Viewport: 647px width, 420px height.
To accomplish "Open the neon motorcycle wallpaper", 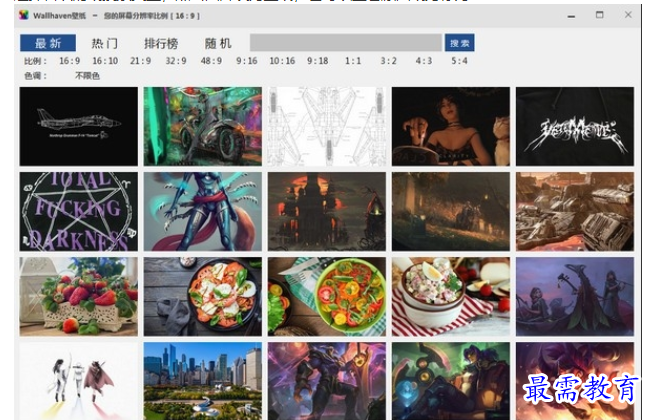I will click(203, 126).
